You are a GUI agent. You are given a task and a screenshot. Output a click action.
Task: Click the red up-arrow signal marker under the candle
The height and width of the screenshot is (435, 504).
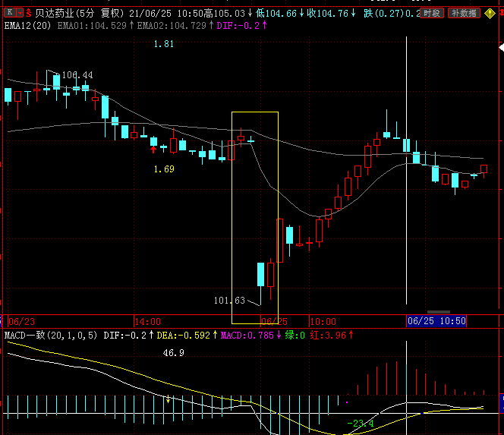153,150
